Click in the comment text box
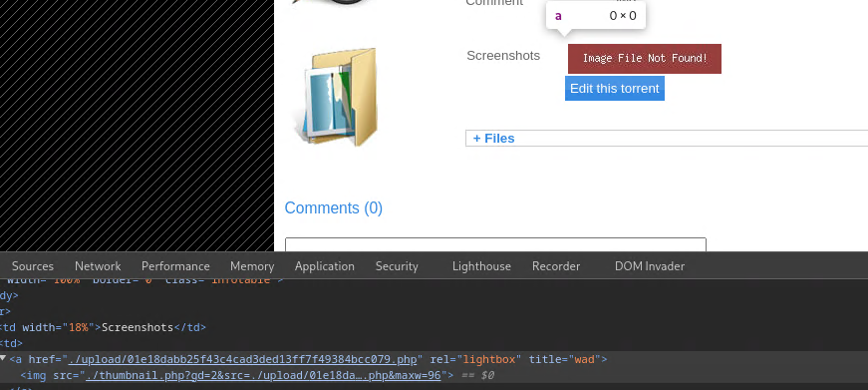 495,244
